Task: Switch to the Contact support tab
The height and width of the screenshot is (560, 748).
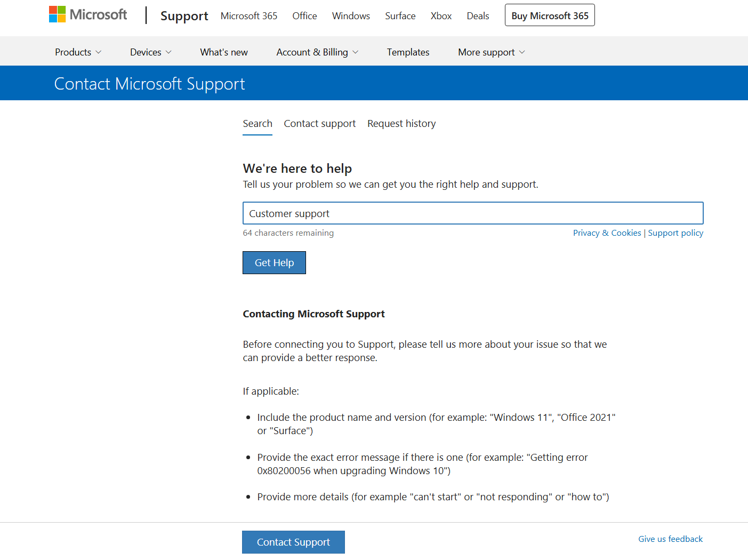Action: tap(320, 124)
